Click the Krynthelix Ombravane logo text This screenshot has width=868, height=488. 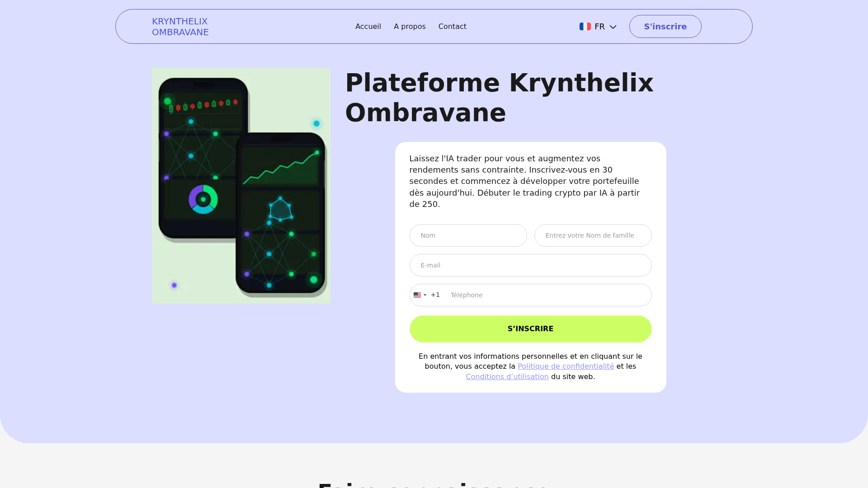pos(180,27)
